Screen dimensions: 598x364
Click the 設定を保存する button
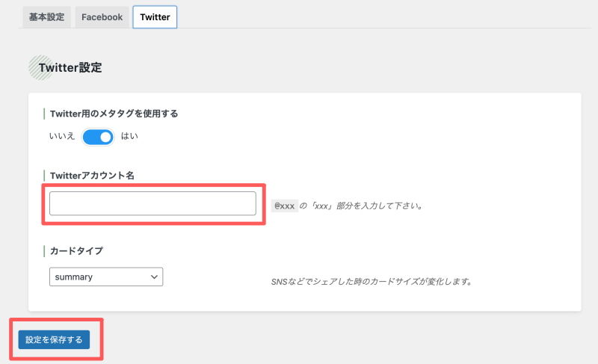(x=54, y=339)
